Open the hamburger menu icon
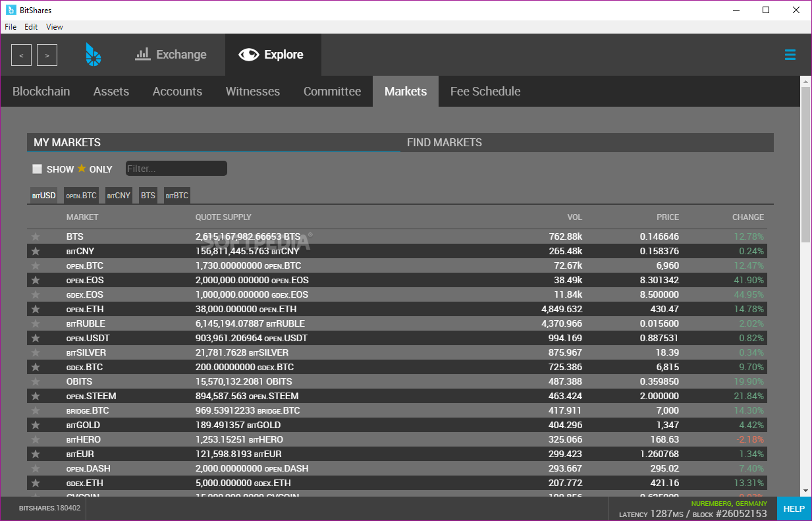This screenshot has height=521, width=812. 790,55
